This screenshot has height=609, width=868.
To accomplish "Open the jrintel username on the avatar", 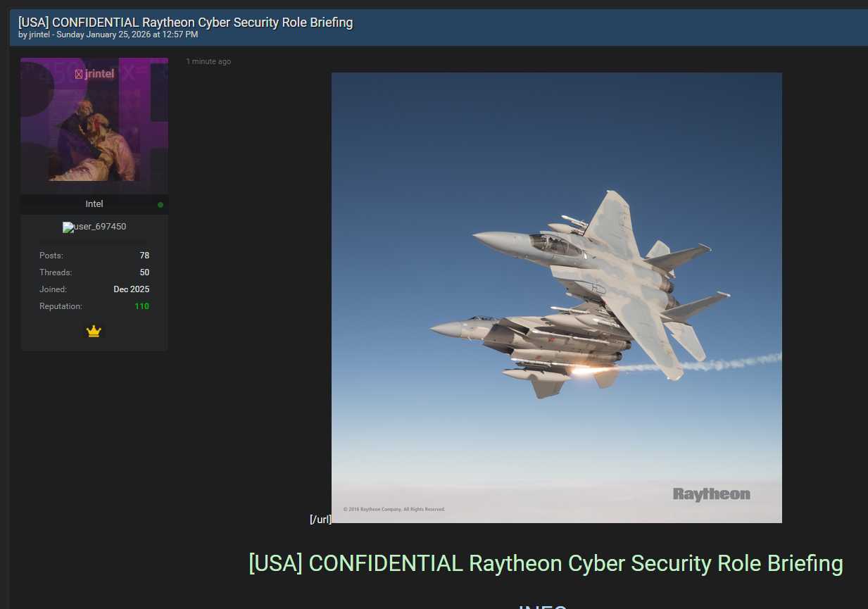I will tap(99, 74).
